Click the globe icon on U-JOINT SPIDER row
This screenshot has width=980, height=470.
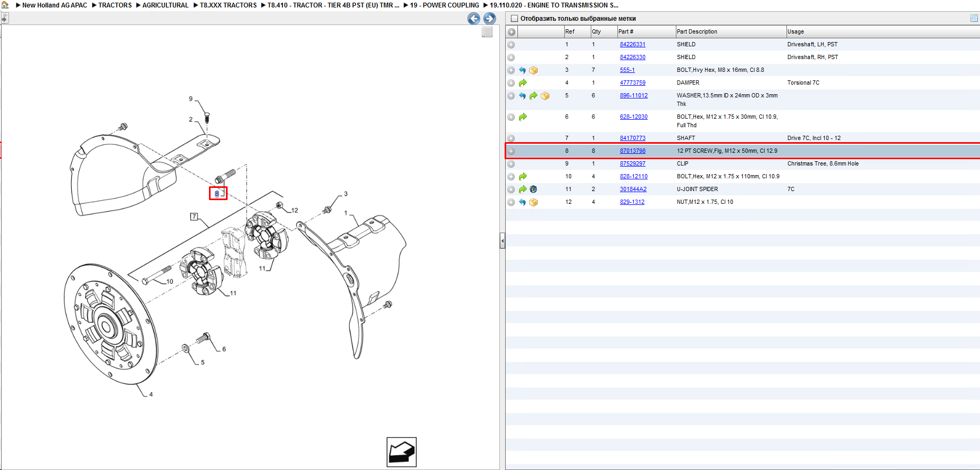(533, 189)
